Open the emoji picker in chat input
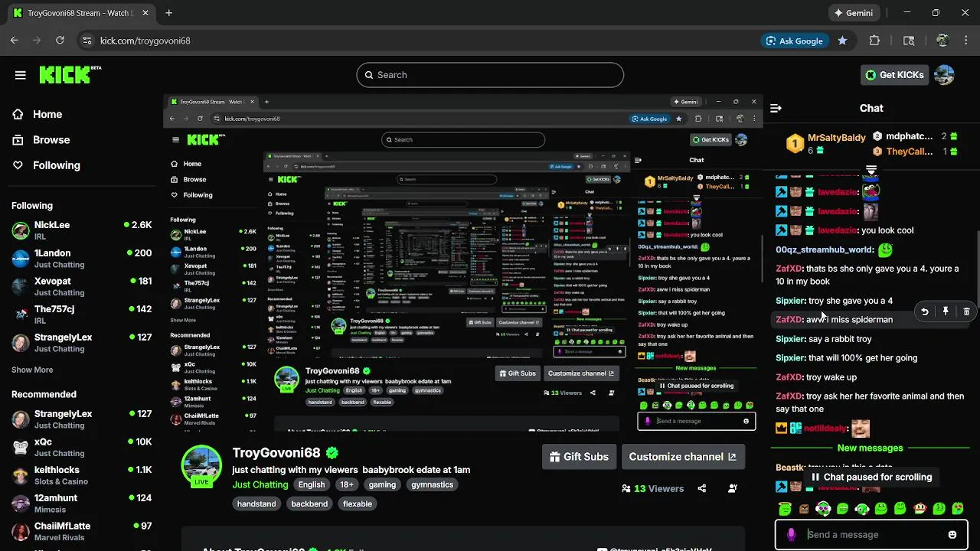The image size is (980, 551). (x=952, y=535)
